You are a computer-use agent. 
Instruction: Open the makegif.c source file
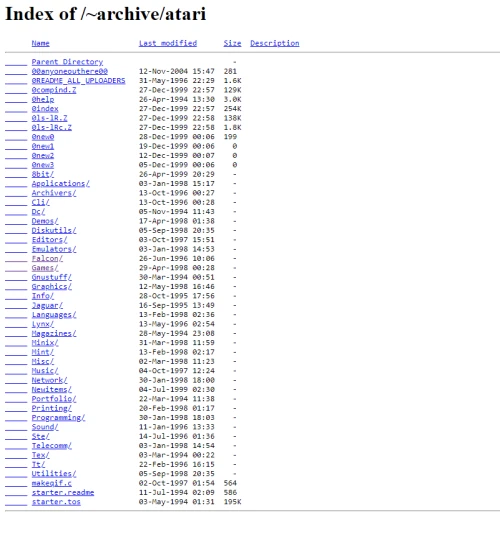52,483
